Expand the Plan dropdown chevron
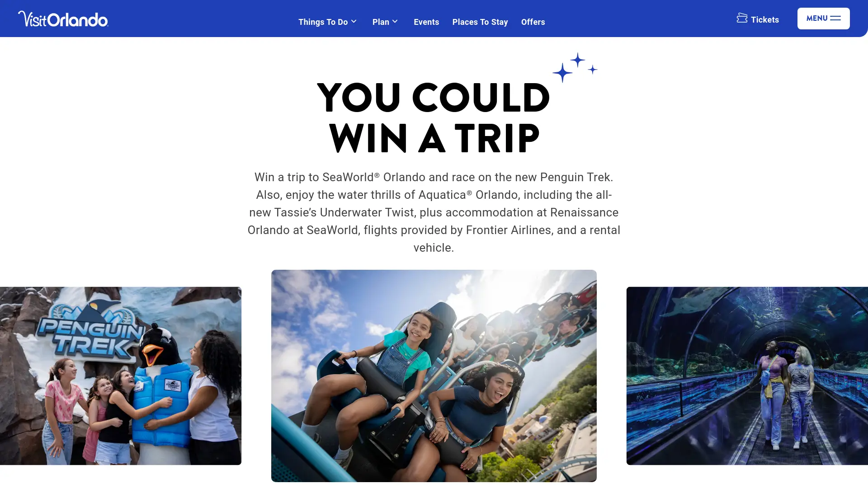 pyautogui.click(x=395, y=22)
